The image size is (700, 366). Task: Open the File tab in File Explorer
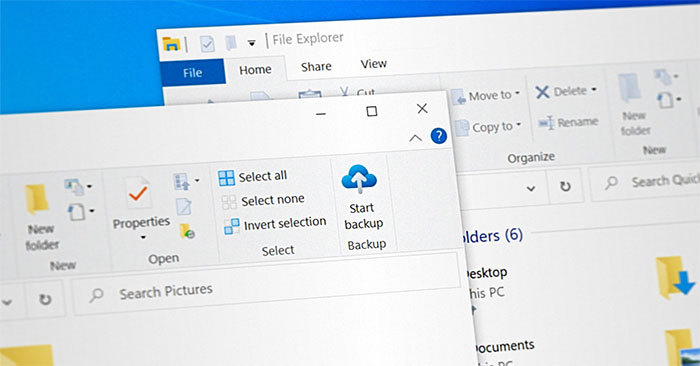[x=192, y=72]
